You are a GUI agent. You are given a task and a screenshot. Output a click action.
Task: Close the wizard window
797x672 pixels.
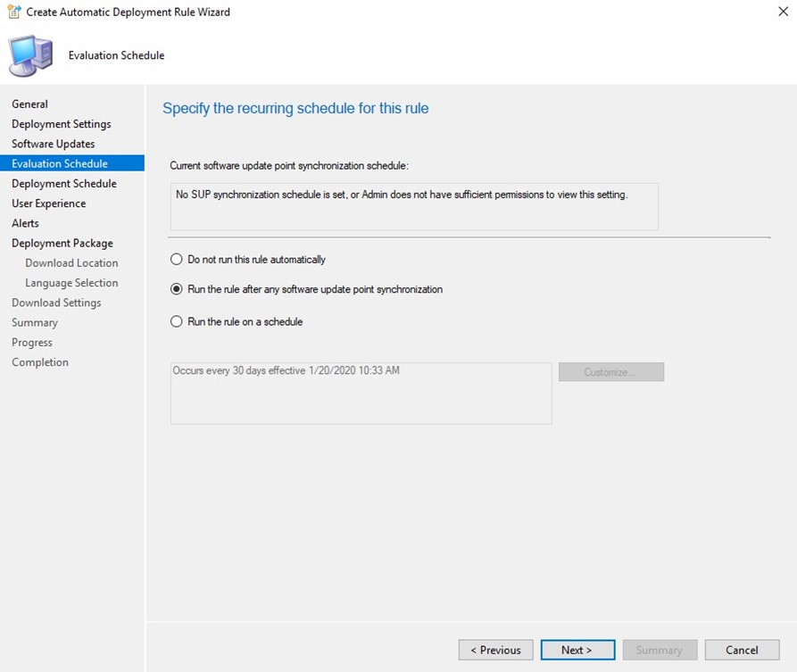coord(784,12)
